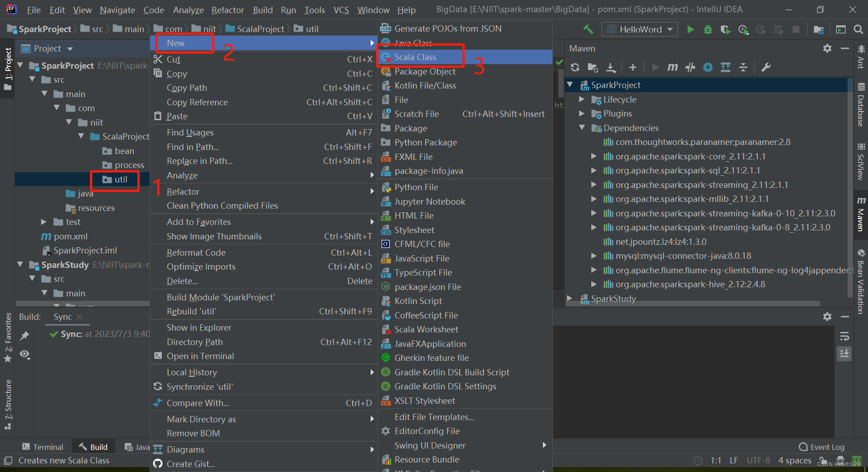Image resolution: width=868 pixels, height=472 pixels.
Task: Close the Sync tab
Action: (x=80, y=317)
